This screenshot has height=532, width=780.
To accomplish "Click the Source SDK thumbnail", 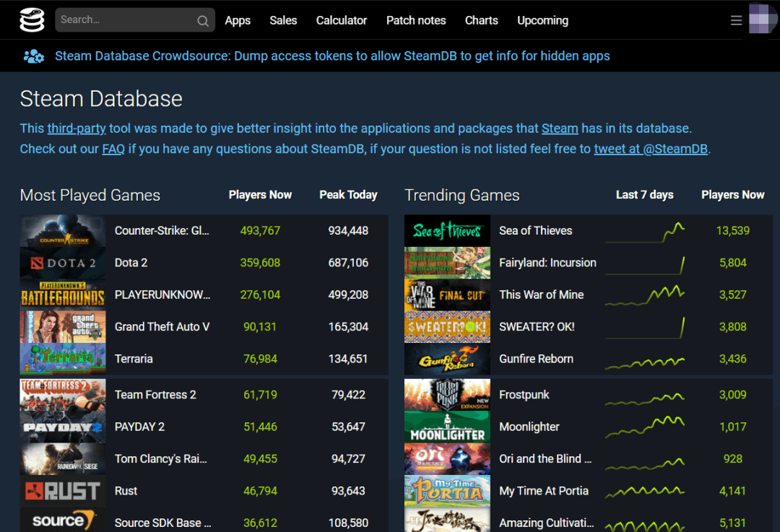I will (x=63, y=520).
